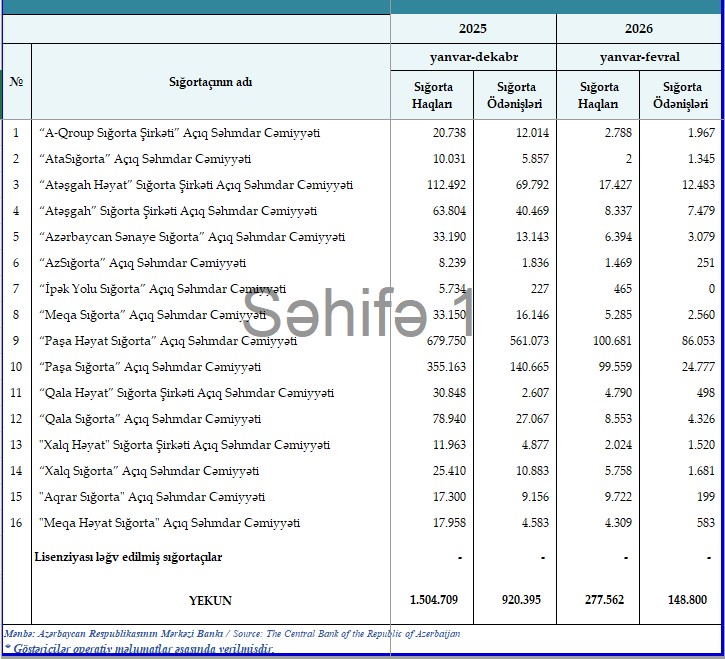Click the "A-Qroup Sığorta Şirkəti" row name
The height and width of the screenshot is (659, 725).
click(x=178, y=133)
